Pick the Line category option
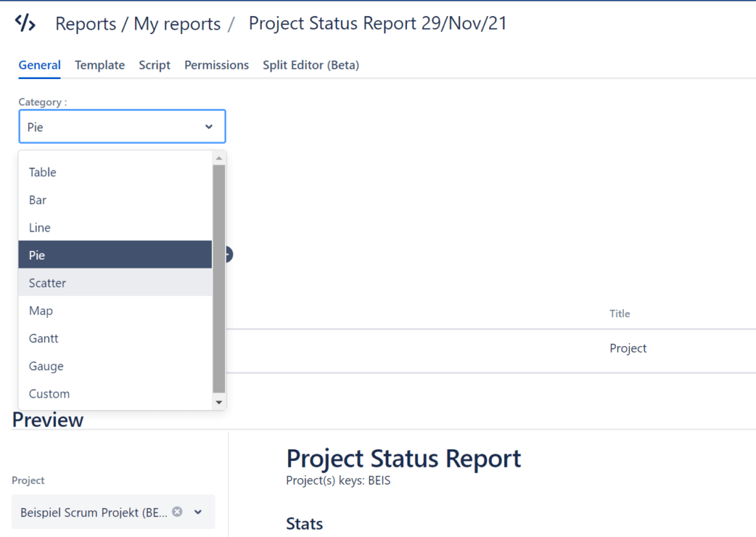Screen dimensions: 756x537 point(40,228)
